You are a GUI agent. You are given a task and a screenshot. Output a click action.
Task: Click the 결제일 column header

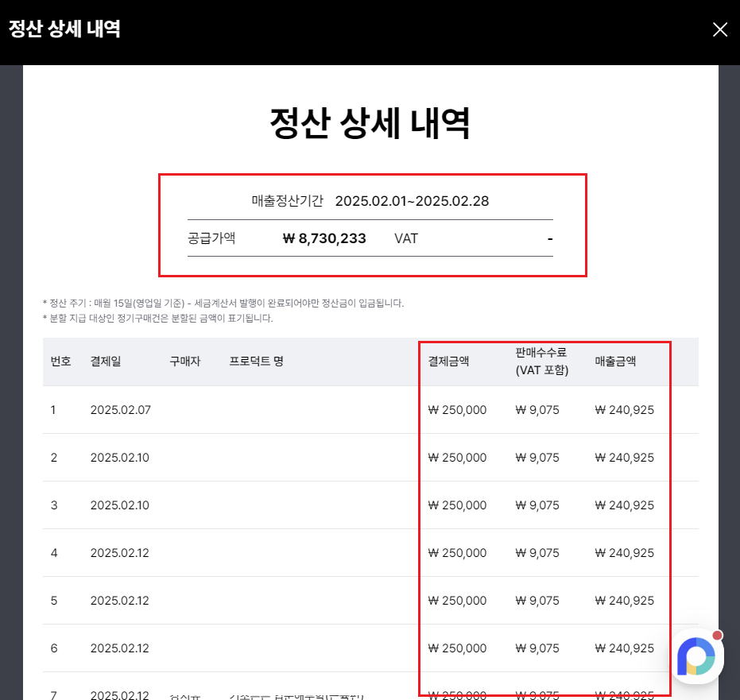(106, 362)
